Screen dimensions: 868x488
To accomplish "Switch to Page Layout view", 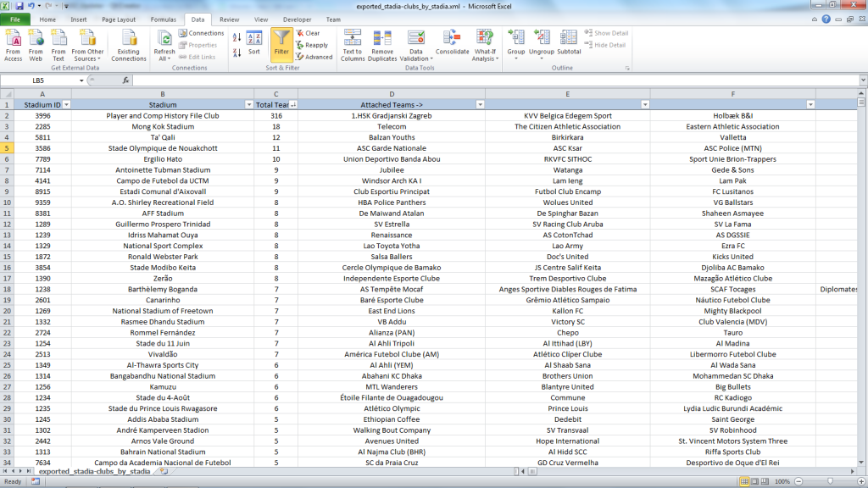I will [754, 482].
